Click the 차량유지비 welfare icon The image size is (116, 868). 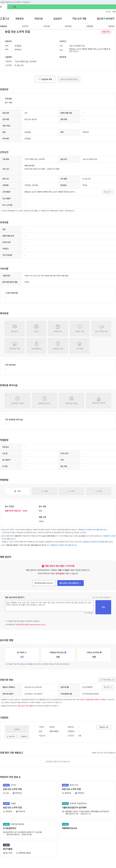(x=58, y=329)
